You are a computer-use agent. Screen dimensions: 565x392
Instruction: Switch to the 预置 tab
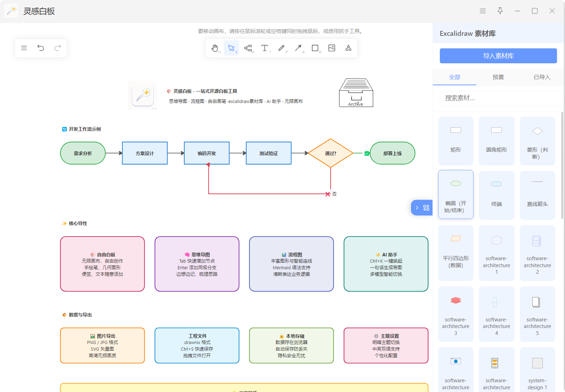click(x=498, y=77)
